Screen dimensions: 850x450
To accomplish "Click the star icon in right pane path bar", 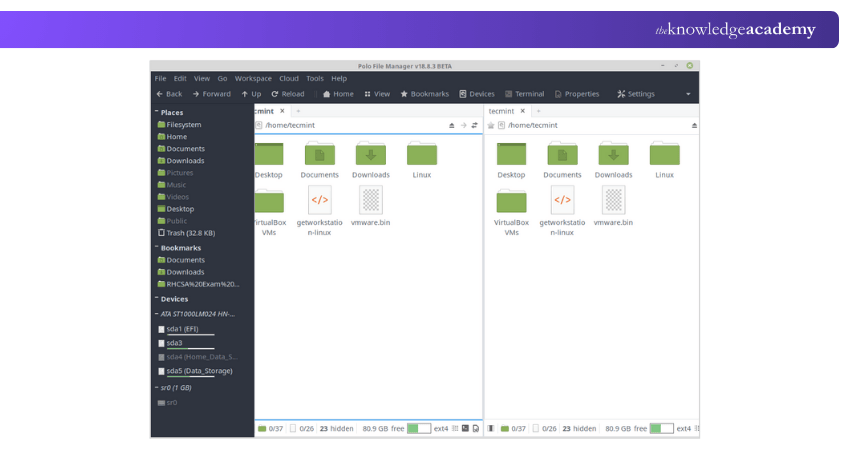I will [490, 126].
